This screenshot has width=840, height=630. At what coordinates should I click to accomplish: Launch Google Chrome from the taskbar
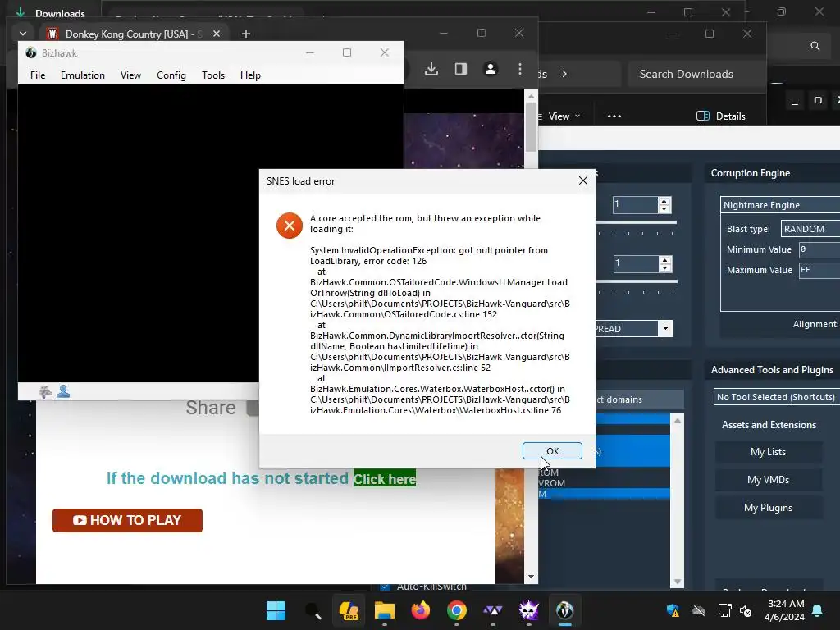coord(456,610)
